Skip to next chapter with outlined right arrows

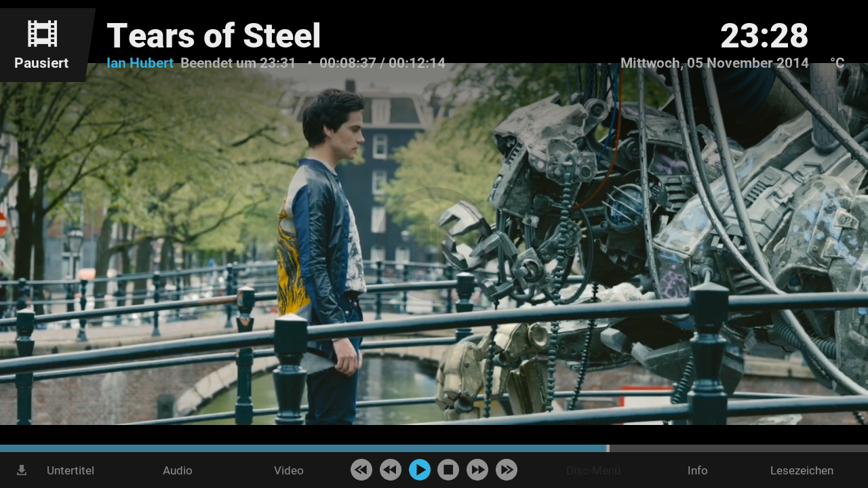(x=507, y=470)
